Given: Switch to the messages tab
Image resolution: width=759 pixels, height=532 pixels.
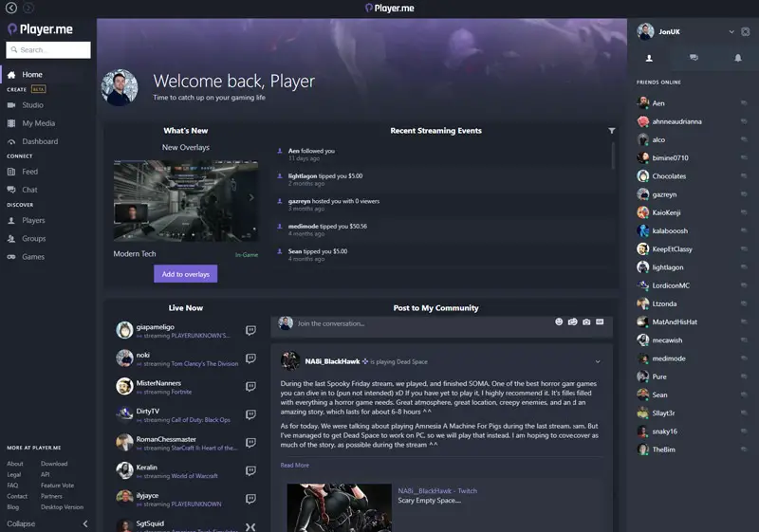Looking at the screenshot, I should (694, 58).
